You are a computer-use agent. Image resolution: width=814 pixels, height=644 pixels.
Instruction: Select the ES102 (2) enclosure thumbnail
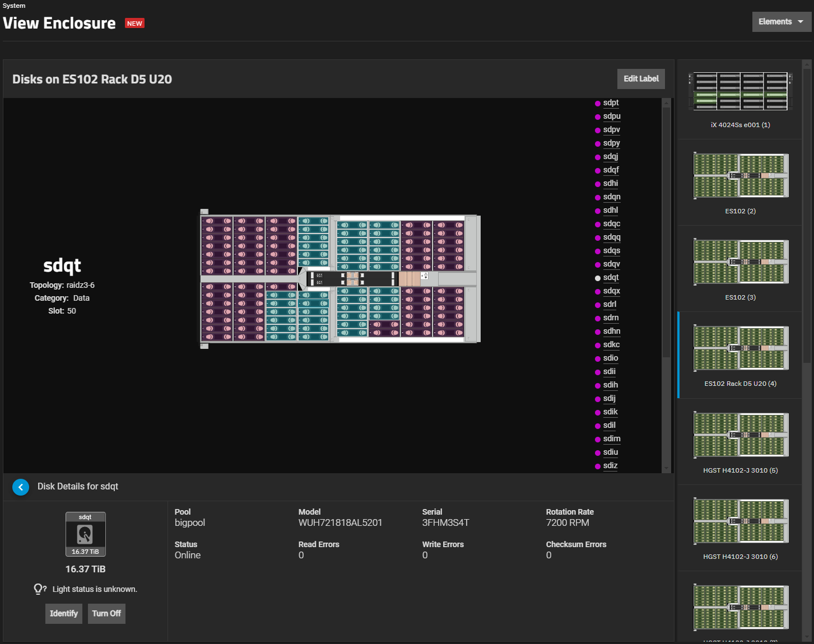pyautogui.click(x=740, y=176)
